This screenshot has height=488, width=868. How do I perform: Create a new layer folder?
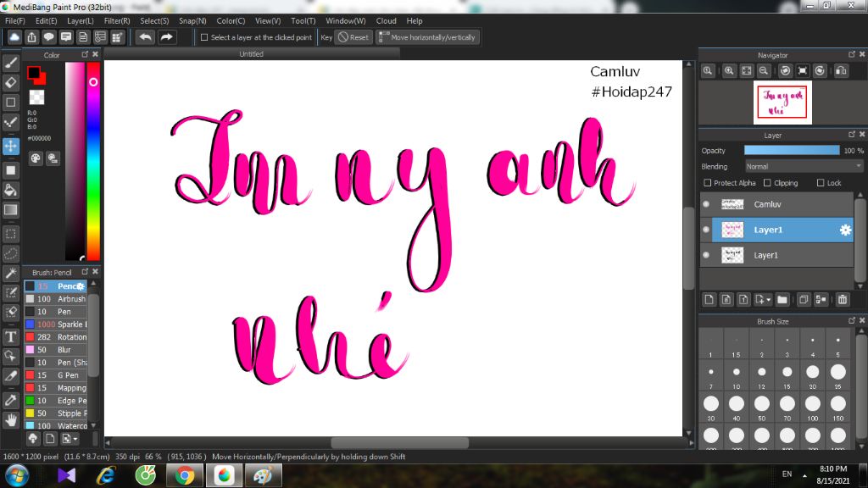[x=782, y=299]
